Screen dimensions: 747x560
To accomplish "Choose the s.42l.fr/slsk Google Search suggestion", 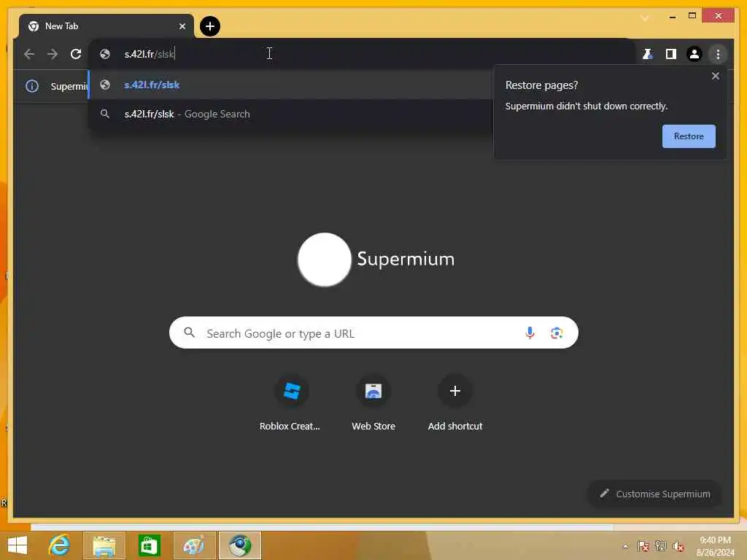I will point(290,114).
